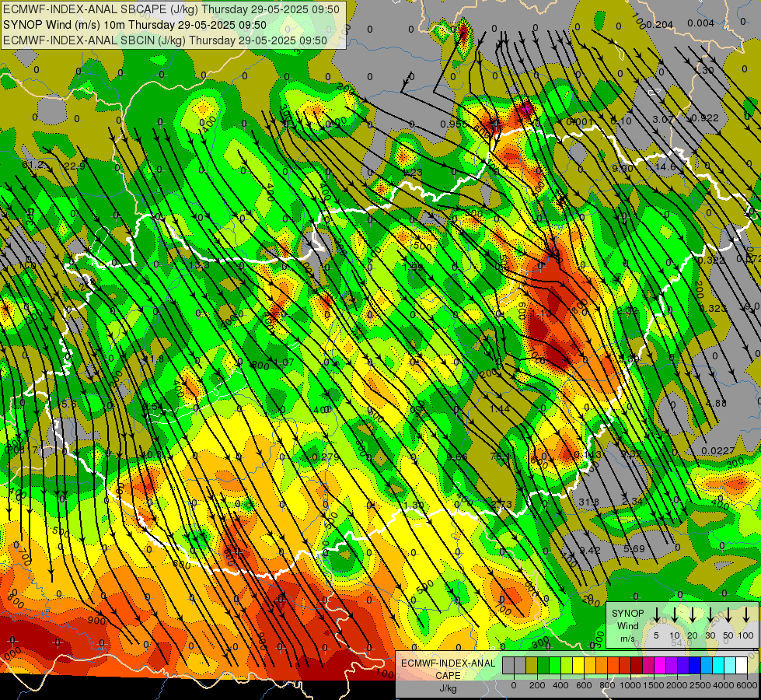Click the 6000 tick label on color scale

click(x=747, y=685)
